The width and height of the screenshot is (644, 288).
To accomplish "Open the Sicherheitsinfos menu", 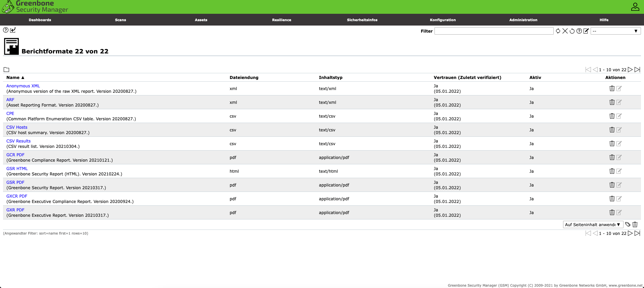I will tap(362, 20).
